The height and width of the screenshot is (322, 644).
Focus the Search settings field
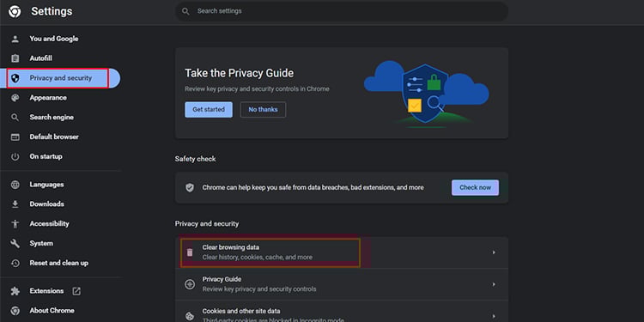[342, 11]
